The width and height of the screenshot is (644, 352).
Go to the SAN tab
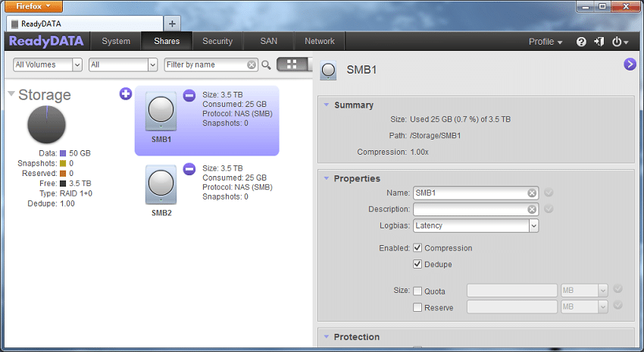(269, 41)
